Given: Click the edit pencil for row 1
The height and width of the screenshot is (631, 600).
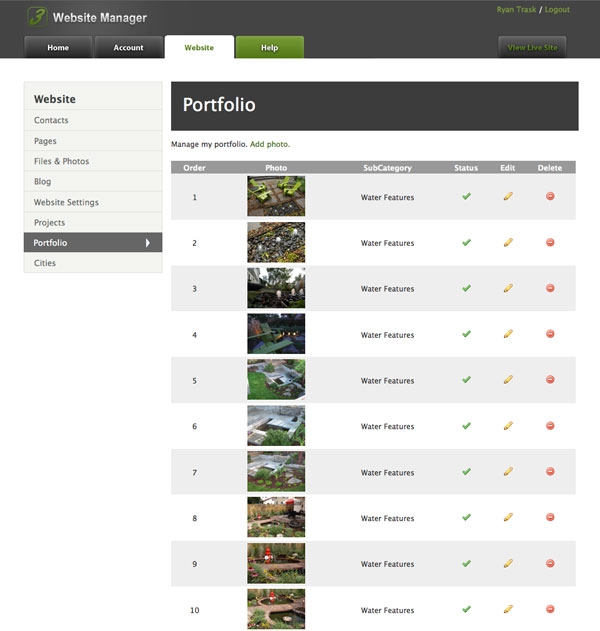Looking at the screenshot, I should pos(508,196).
